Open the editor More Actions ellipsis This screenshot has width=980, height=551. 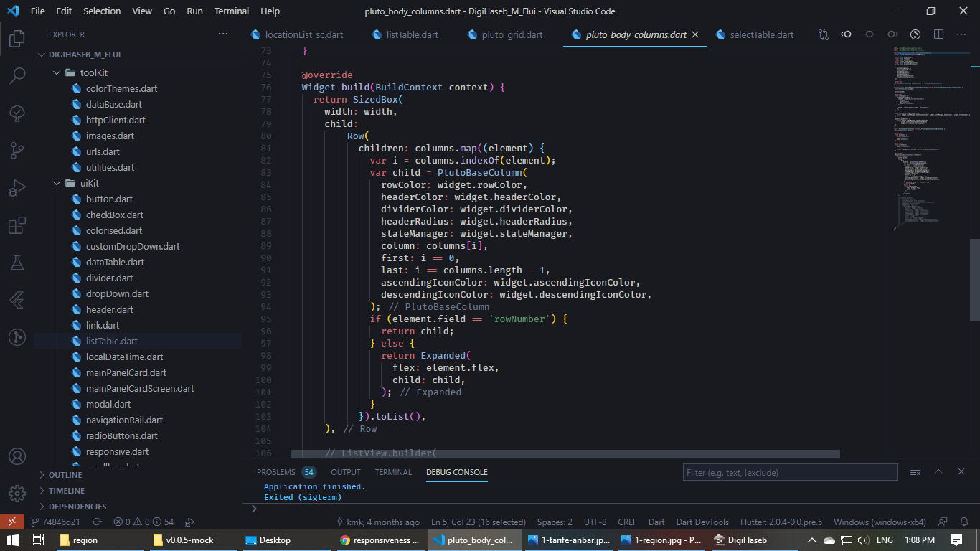point(961,34)
